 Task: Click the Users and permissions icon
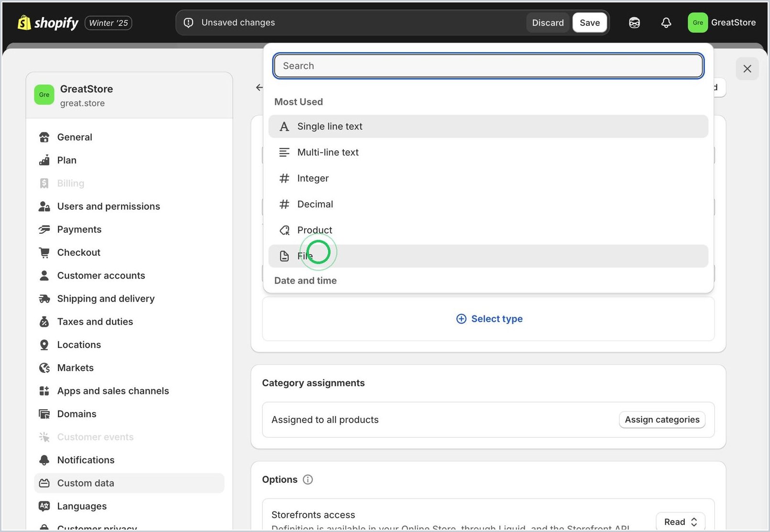pos(44,206)
